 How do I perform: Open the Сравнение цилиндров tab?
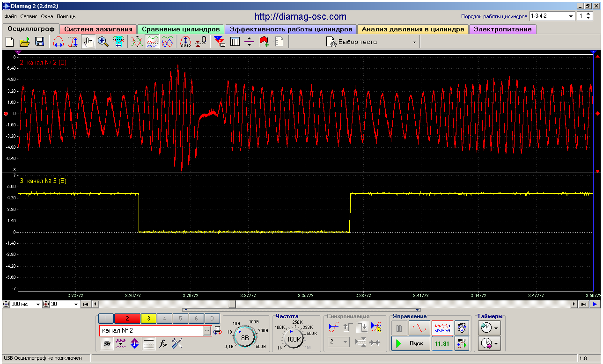click(181, 29)
